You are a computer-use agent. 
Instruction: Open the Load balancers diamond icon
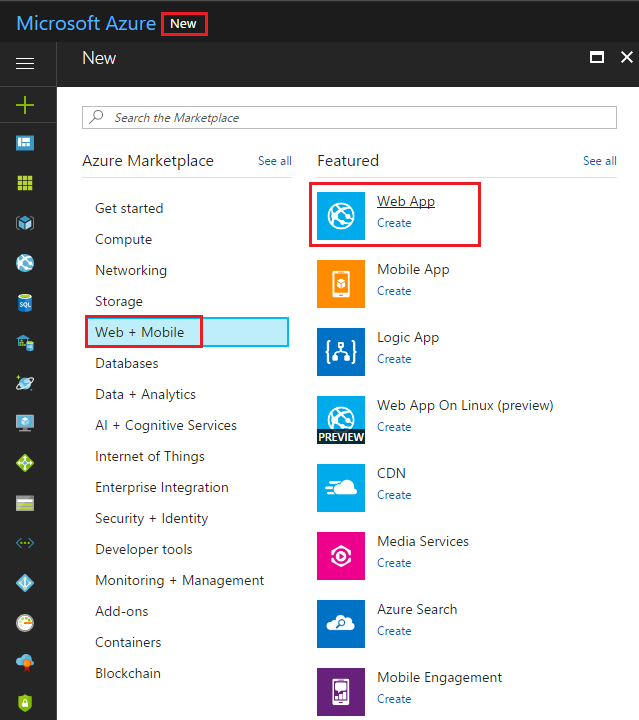tap(25, 463)
